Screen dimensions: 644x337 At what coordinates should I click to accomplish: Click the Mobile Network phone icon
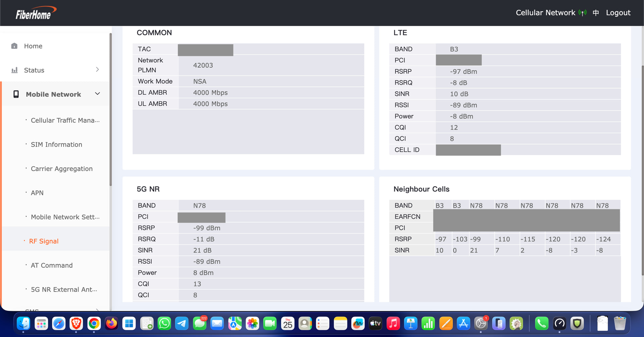[16, 94]
